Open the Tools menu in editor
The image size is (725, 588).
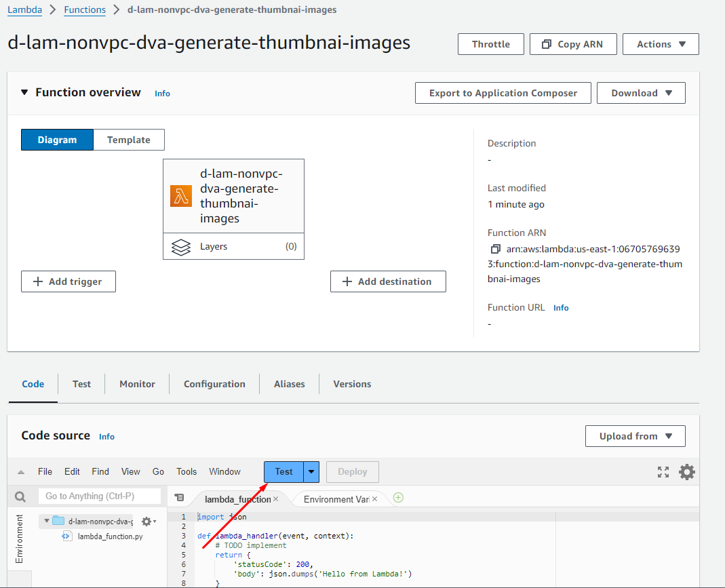click(x=187, y=471)
